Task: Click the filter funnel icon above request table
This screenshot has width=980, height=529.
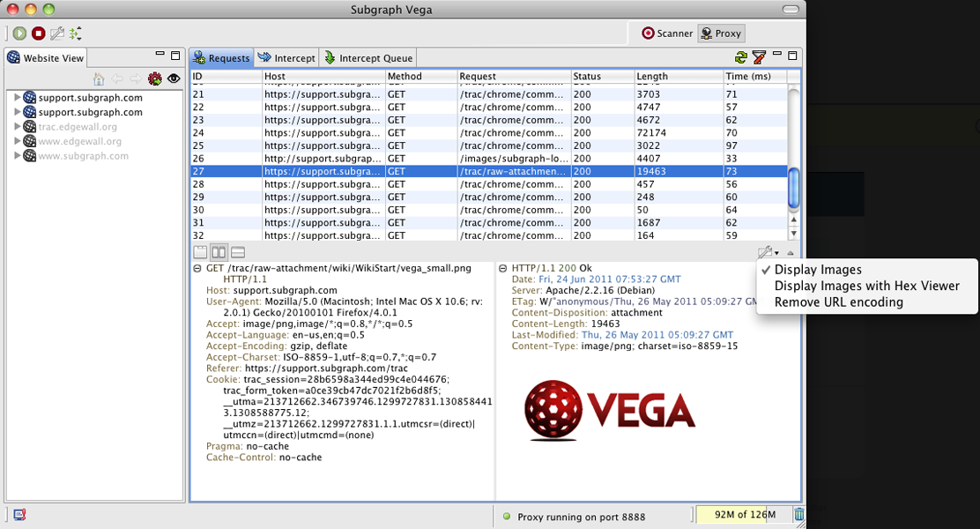Action: point(758,58)
